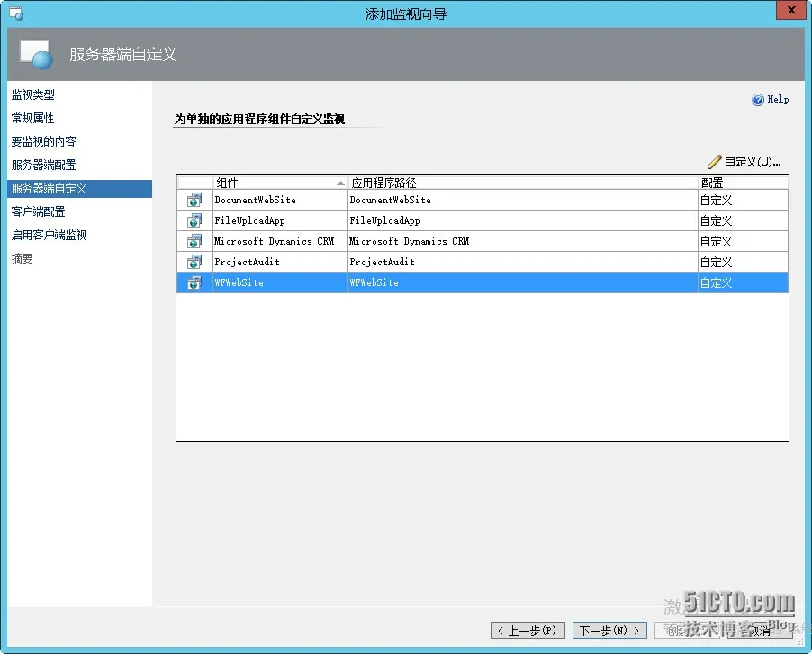812x654 pixels.
Task: Close the 添加监视向导 window
Action: [x=791, y=10]
